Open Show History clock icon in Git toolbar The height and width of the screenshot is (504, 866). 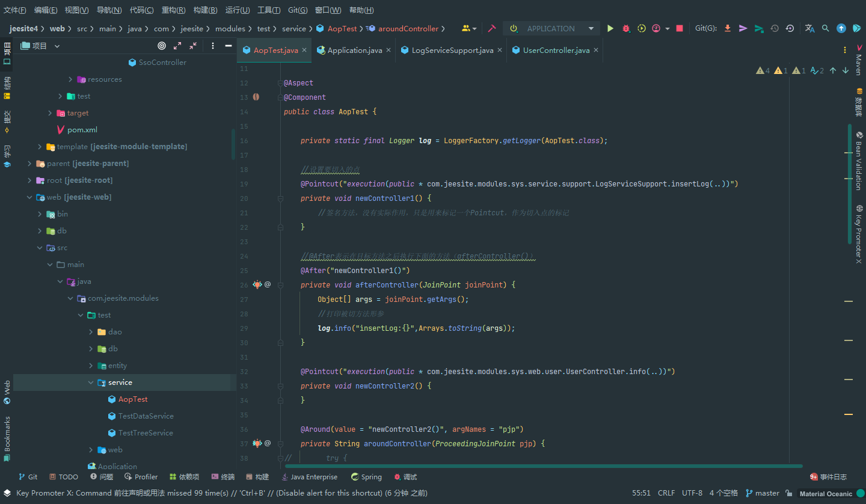pos(775,28)
